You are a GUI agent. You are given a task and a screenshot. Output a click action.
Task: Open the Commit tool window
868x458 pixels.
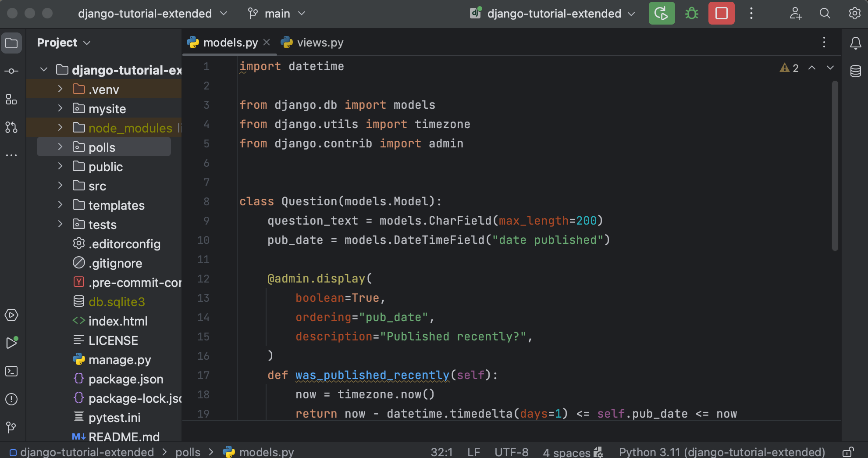point(11,70)
